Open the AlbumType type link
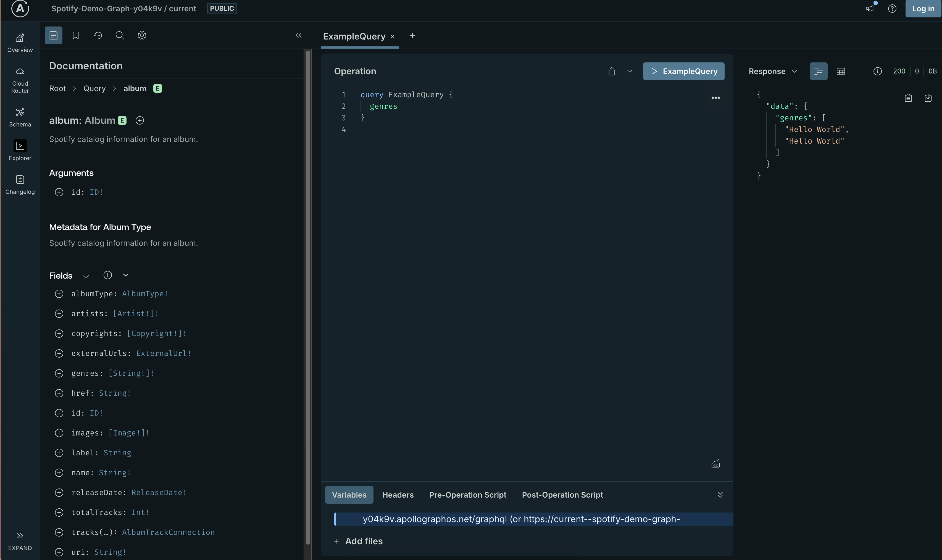Image resolution: width=942 pixels, height=560 pixels. [145, 294]
